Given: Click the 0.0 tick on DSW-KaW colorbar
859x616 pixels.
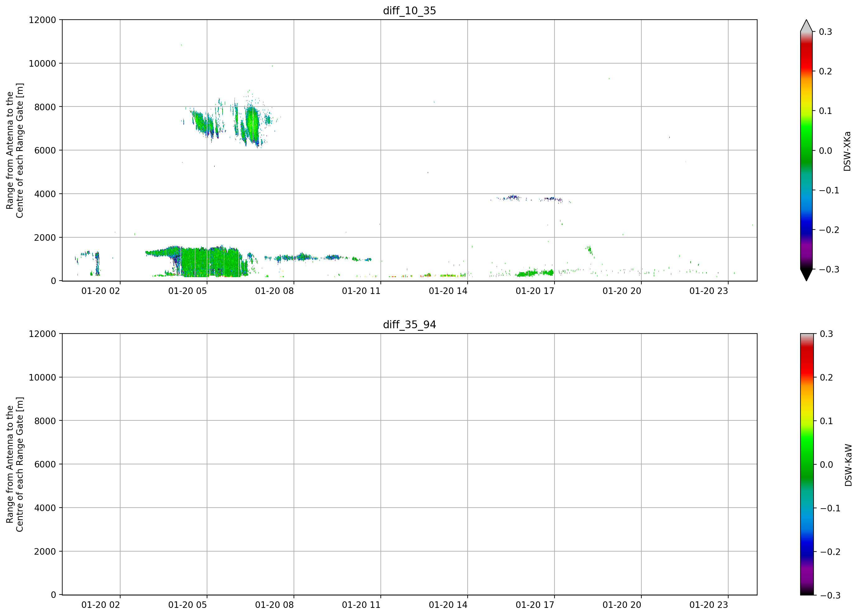Looking at the screenshot, I should click(x=826, y=465).
